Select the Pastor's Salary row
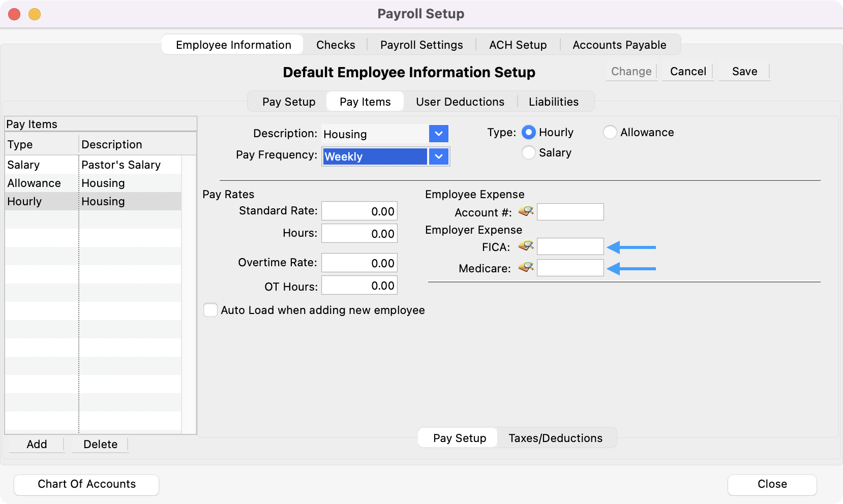 pyautogui.click(x=121, y=165)
